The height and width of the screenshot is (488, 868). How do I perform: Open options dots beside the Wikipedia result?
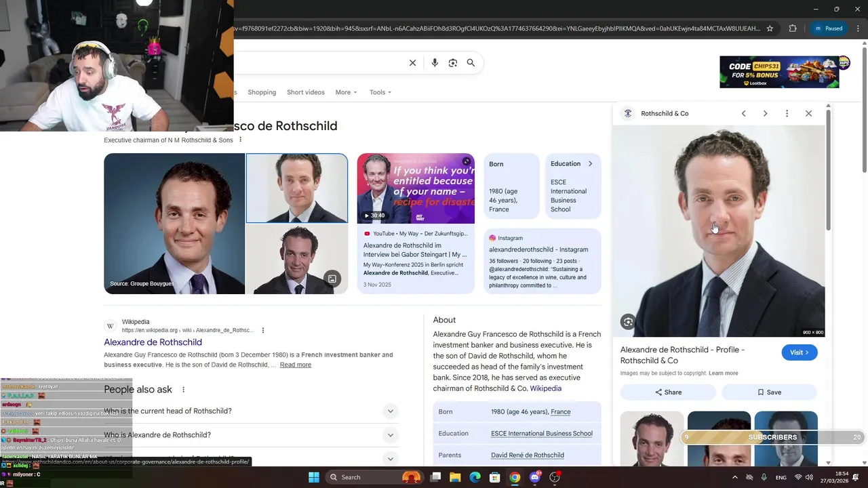(x=263, y=331)
